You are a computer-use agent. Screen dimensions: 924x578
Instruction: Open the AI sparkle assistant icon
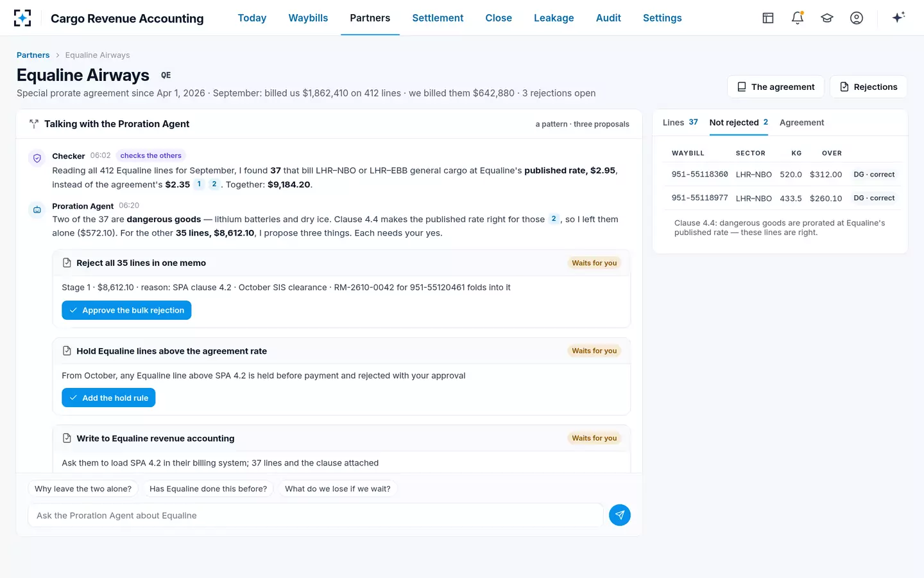[898, 17]
